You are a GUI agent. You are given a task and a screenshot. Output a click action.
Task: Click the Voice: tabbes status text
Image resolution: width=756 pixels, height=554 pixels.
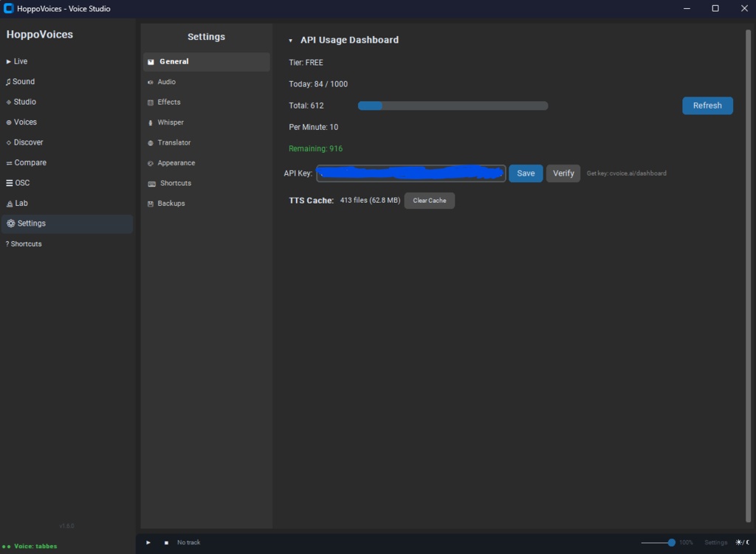35,547
